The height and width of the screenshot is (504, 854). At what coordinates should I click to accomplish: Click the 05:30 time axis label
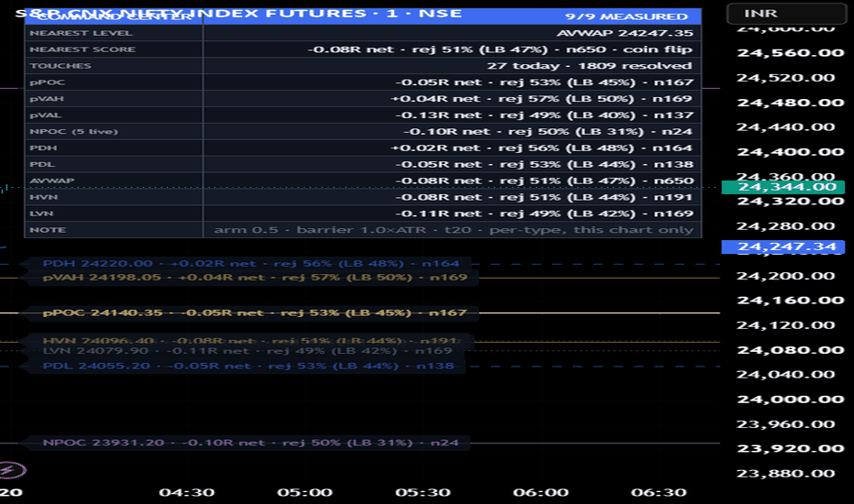(423, 493)
